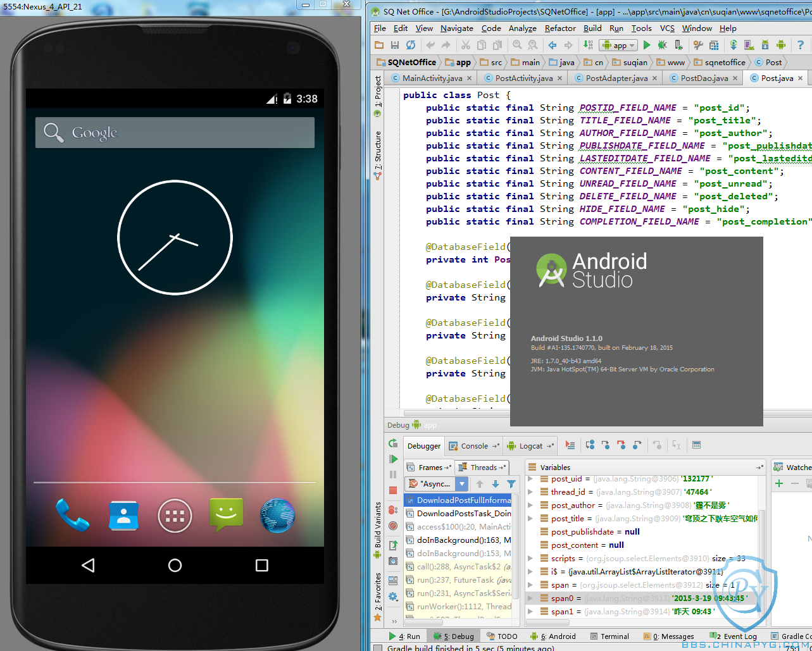Click the green Run app icon
The image size is (812, 651).
[646, 45]
